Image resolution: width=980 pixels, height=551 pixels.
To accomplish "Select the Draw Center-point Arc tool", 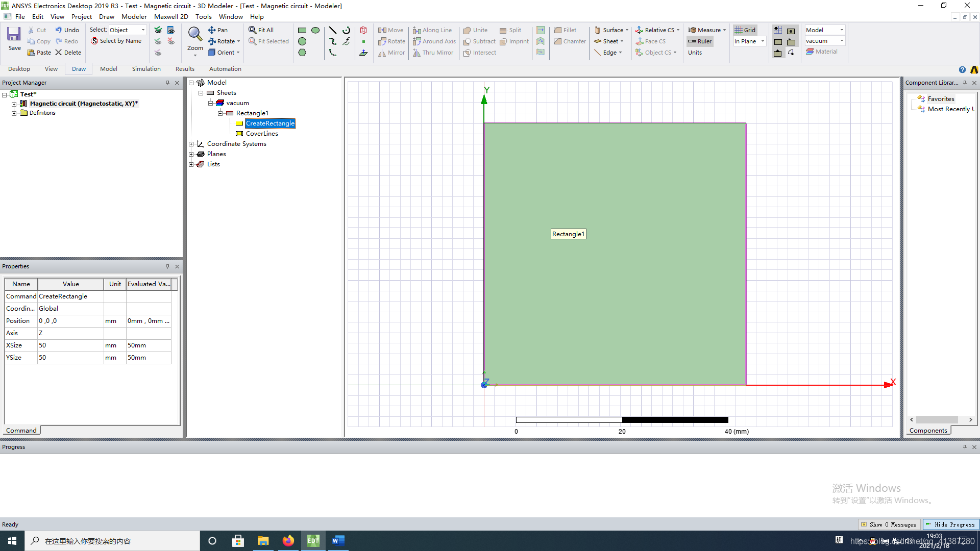I will (x=346, y=30).
